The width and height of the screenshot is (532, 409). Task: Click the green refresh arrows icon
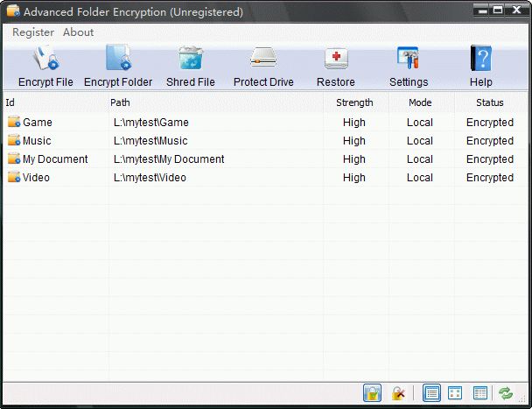pos(506,393)
